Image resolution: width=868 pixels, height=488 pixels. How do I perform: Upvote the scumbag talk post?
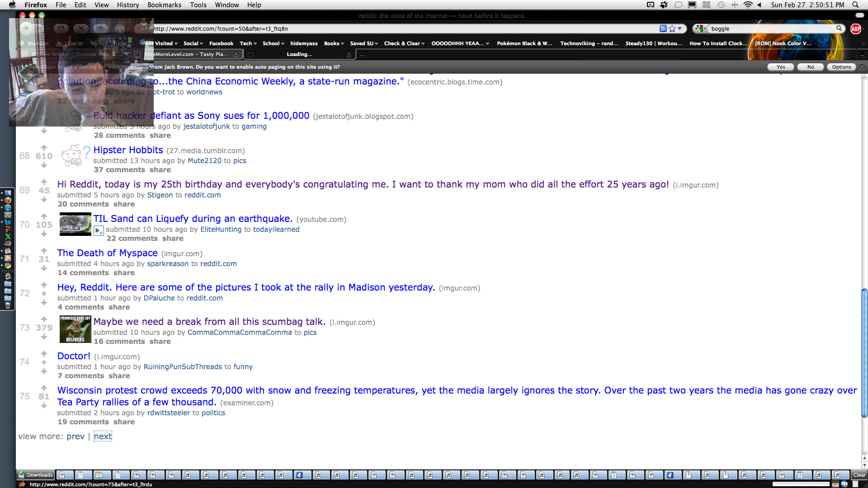point(44,319)
